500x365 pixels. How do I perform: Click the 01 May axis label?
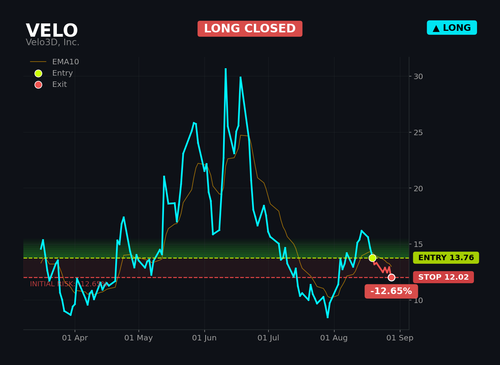click(138, 338)
